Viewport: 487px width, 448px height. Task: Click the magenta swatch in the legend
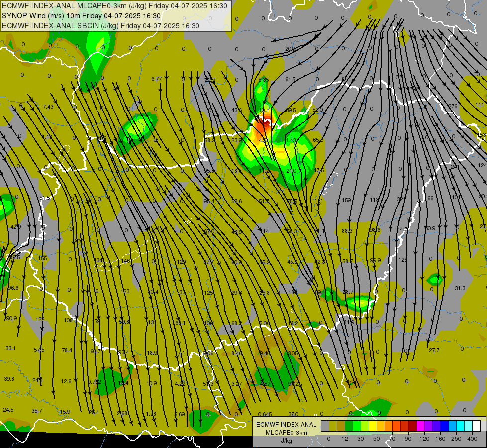pos(420,426)
